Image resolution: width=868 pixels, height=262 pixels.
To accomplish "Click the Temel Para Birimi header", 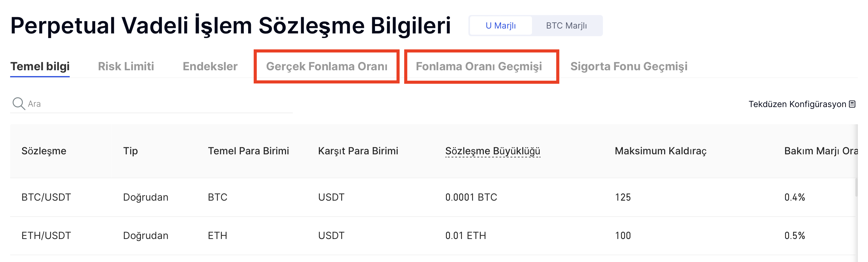I will pyautogui.click(x=248, y=151).
